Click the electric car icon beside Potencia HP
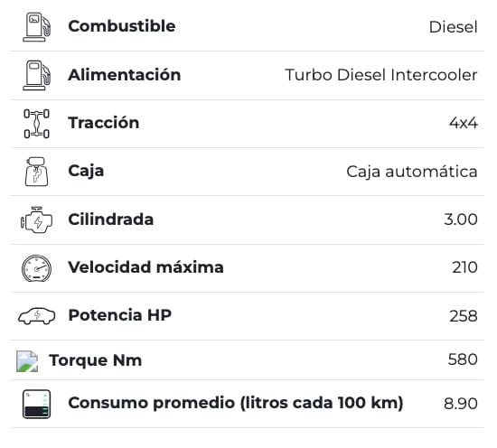This screenshot has width=497, height=448. (36, 316)
